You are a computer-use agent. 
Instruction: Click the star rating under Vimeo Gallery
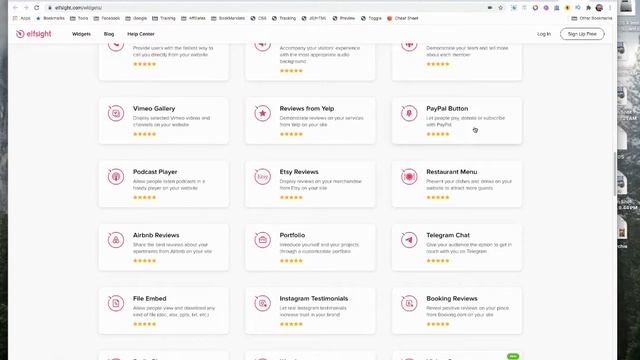pos(144,134)
